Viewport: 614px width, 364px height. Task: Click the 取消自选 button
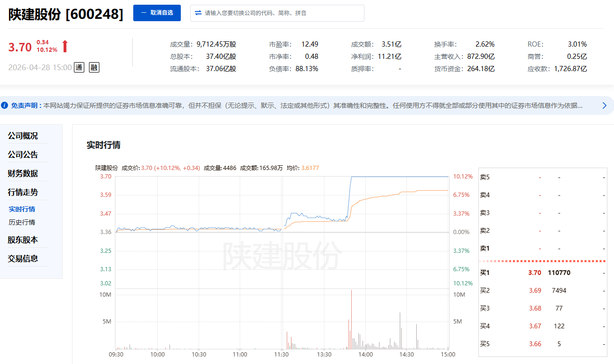coord(157,13)
